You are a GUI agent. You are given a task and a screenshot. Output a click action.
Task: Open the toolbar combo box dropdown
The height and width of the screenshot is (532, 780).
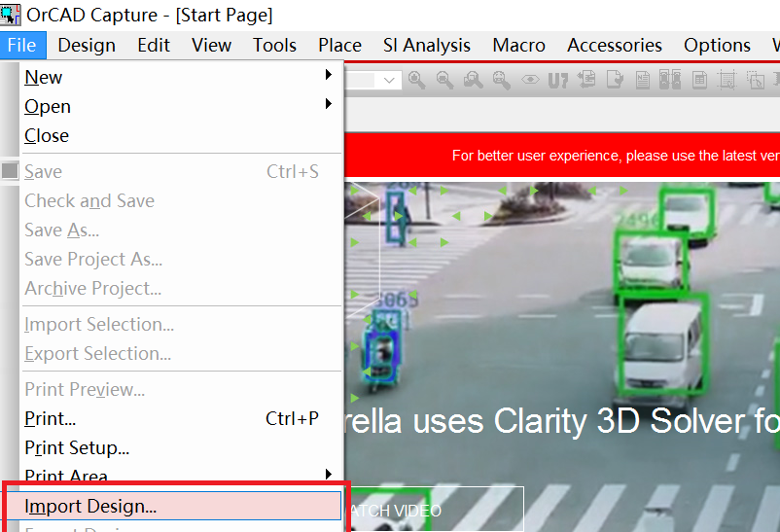point(389,80)
